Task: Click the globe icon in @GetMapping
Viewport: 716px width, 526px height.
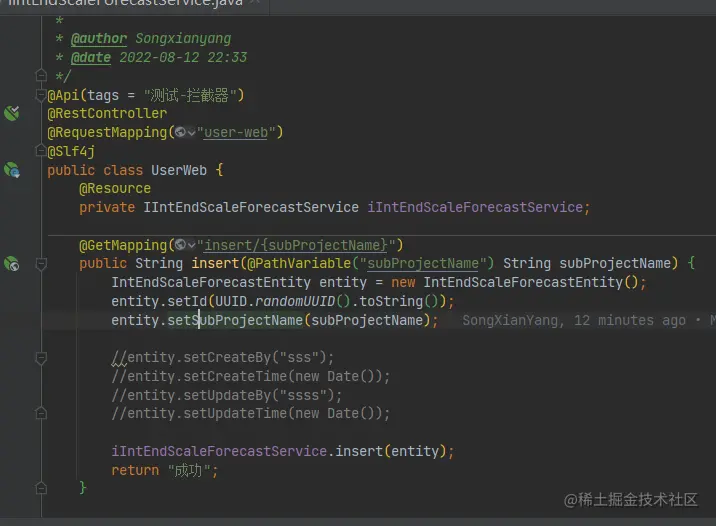Action: coord(180,245)
